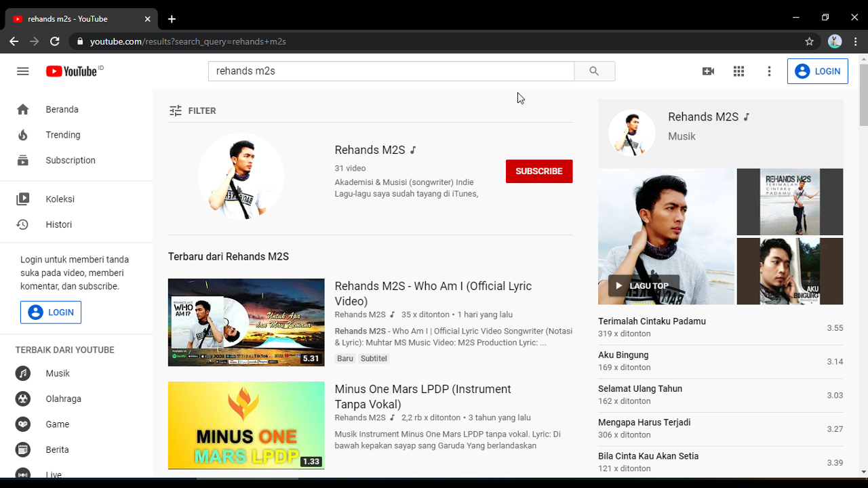Click the page vertical scrollbar
This screenshot has height=488, width=868.
tap(863, 95)
